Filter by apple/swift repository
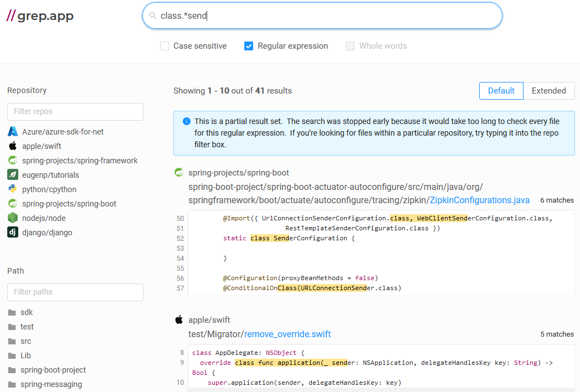This screenshot has height=392, width=580. click(42, 146)
